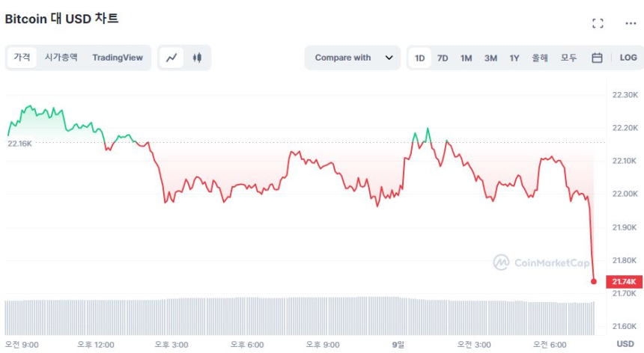The width and height of the screenshot is (644, 353).
Task: Switch to the 시가총액 tab
Action: tap(61, 58)
